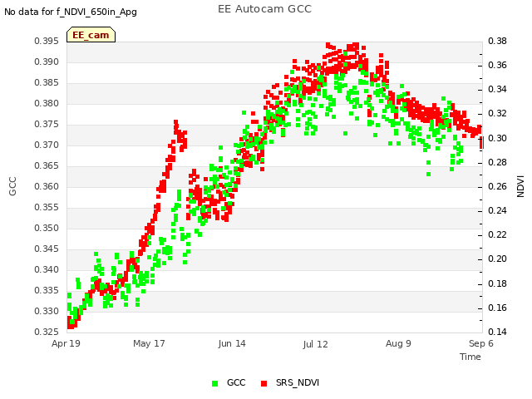Screen dimensions: 532x399
Task: Click the red SRS_NDVI legend swatch
Action: coord(264,383)
